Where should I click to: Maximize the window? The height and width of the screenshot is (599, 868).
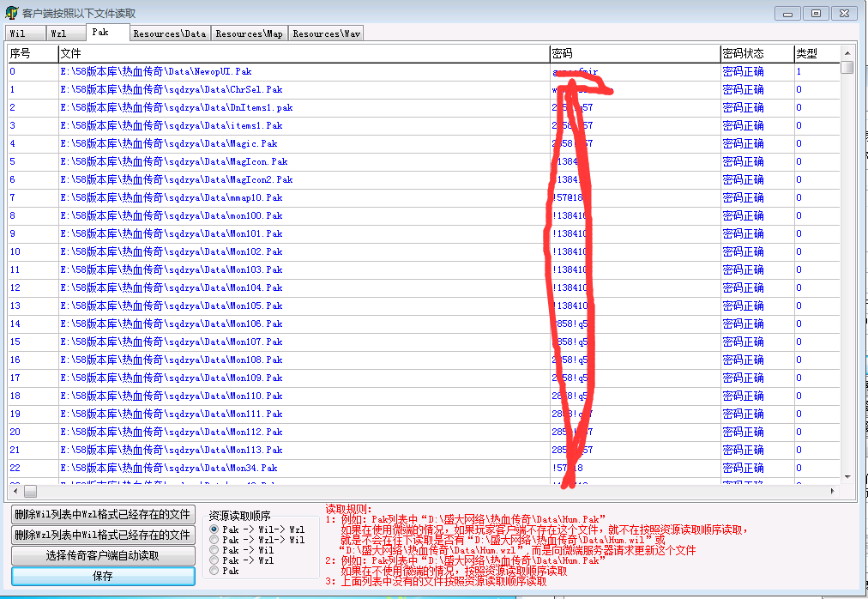(816, 13)
